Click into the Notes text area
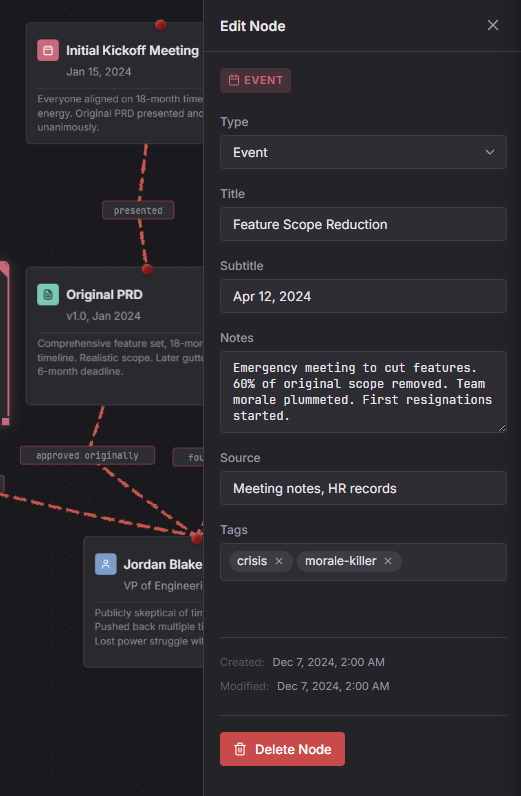 pyautogui.click(x=363, y=392)
